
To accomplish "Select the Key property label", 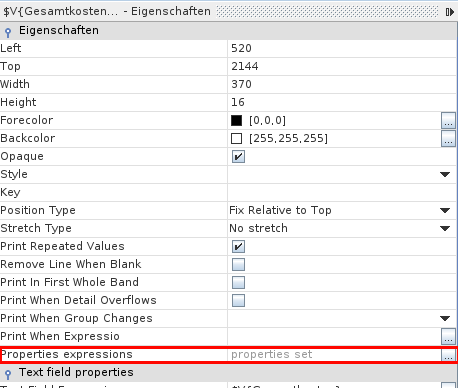I will click(x=10, y=192).
